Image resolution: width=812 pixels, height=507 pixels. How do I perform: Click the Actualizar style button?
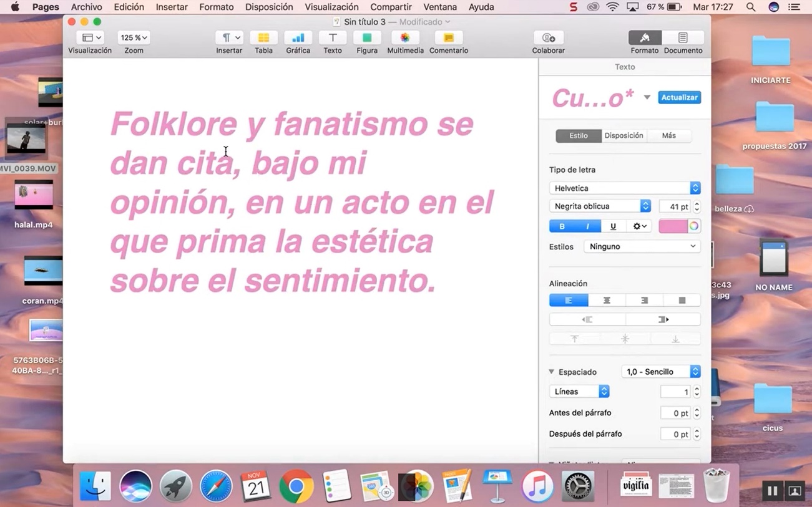pos(679,97)
